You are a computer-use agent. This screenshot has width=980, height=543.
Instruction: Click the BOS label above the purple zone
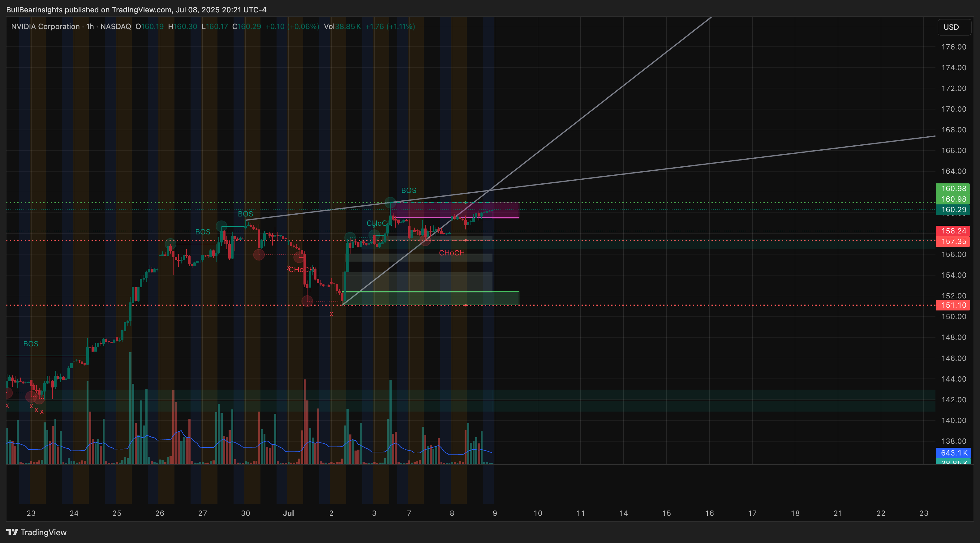[x=409, y=190]
